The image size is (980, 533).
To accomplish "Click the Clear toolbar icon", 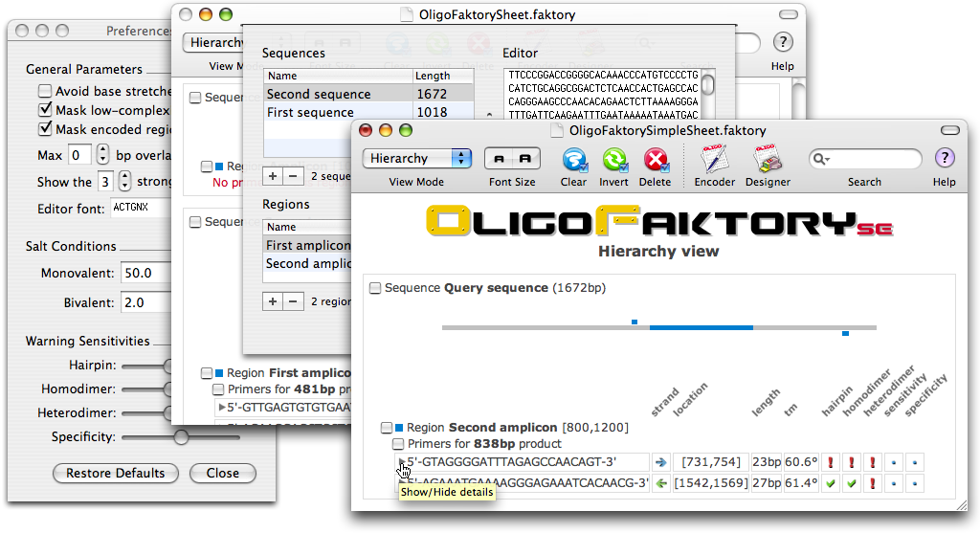I will coord(574,160).
